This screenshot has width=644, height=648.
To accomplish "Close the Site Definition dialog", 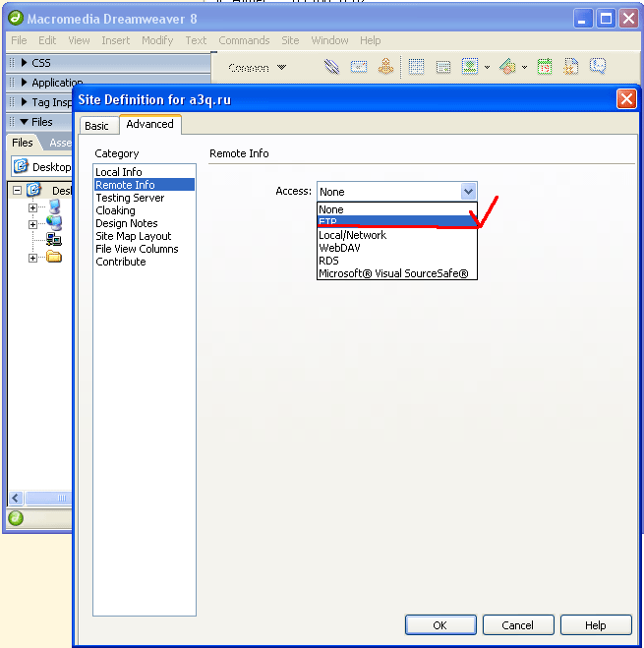I will click(626, 99).
